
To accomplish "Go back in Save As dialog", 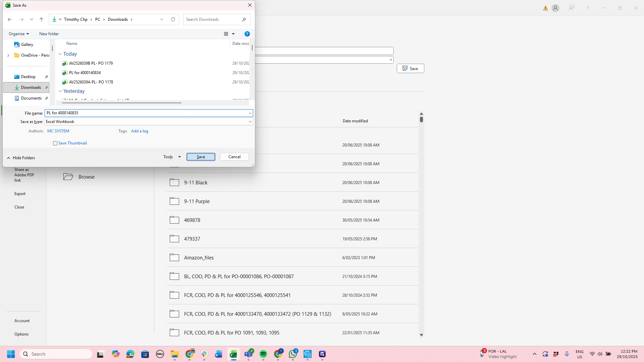I will click(10, 19).
